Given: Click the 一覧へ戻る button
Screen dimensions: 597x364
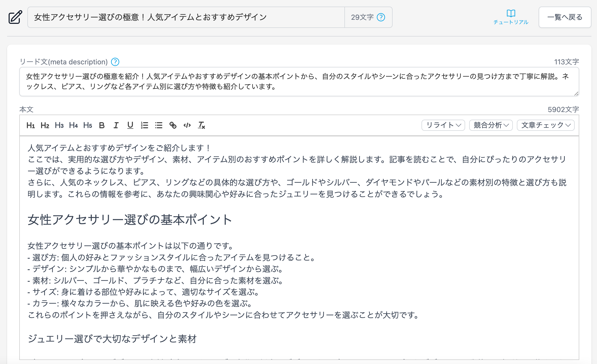Looking at the screenshot, I should click(x=565, y=17).
